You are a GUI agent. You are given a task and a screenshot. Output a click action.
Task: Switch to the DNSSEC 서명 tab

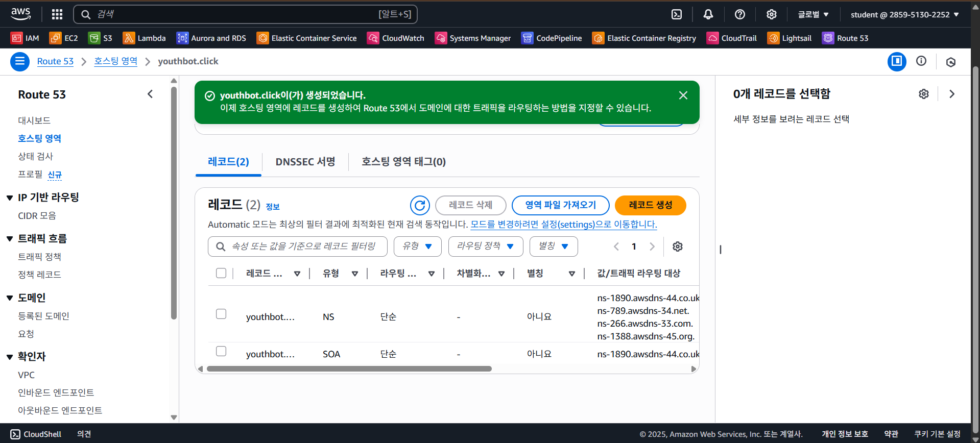pyautogui.click(x=305, y=162)
